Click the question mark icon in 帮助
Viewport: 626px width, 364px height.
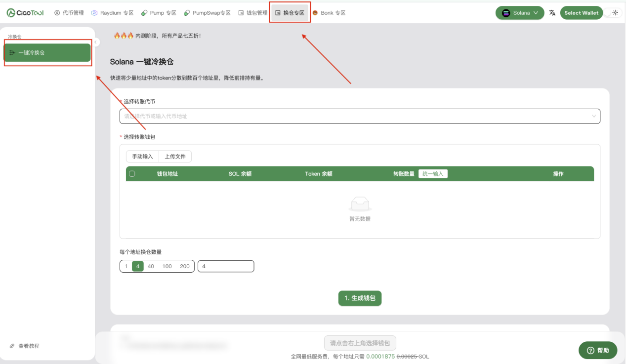(590, 350)
